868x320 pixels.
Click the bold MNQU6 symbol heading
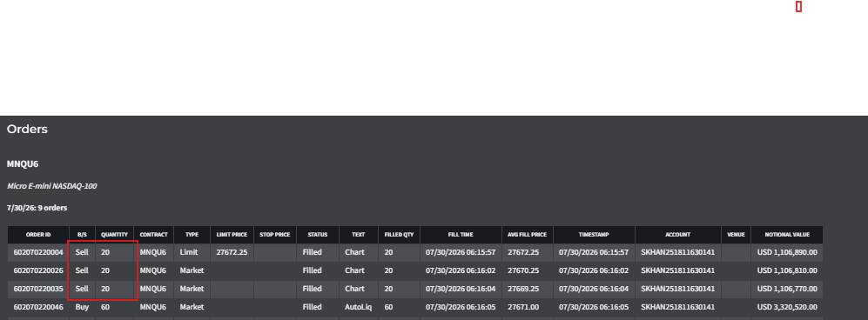[22, 164]
